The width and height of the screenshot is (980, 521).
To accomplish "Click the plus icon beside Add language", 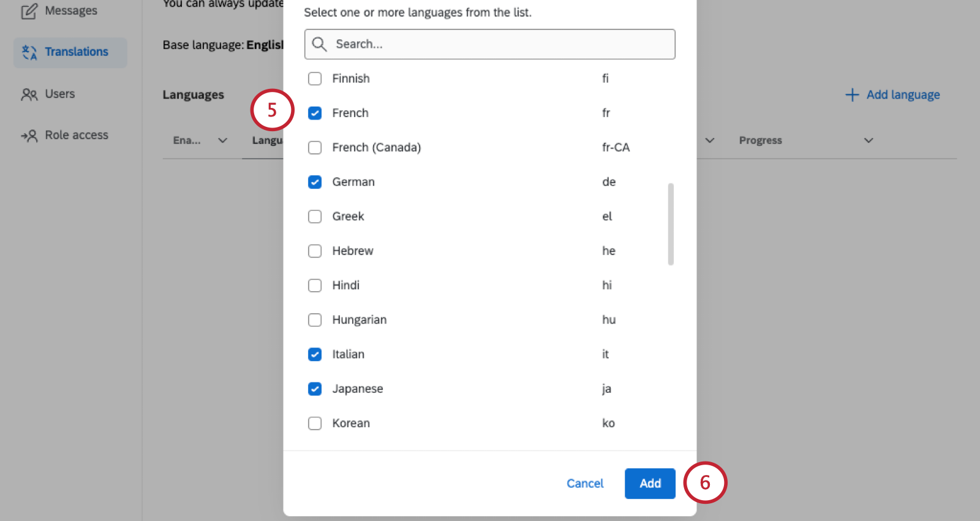I will click(852, 95).
